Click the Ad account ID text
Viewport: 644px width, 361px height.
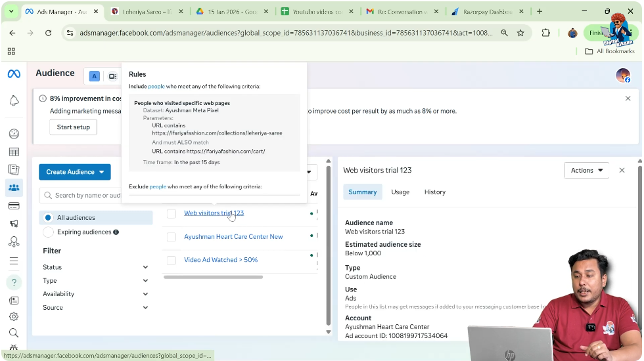396,336
